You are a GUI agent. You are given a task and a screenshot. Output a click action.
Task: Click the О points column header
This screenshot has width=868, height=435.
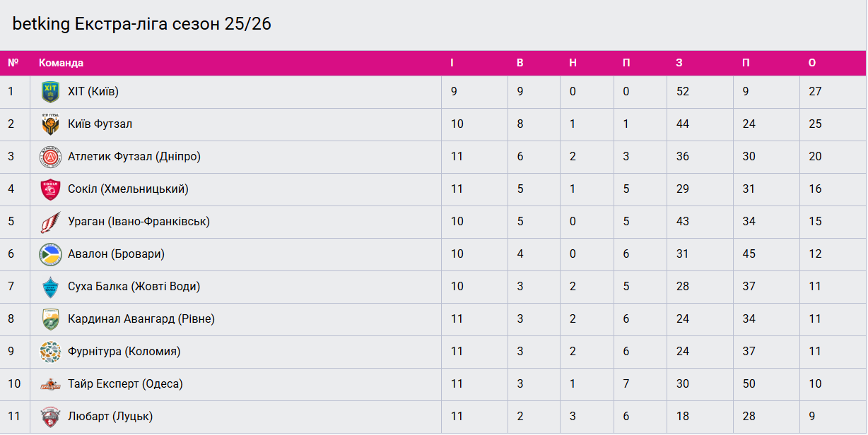[x=812, y=63]
